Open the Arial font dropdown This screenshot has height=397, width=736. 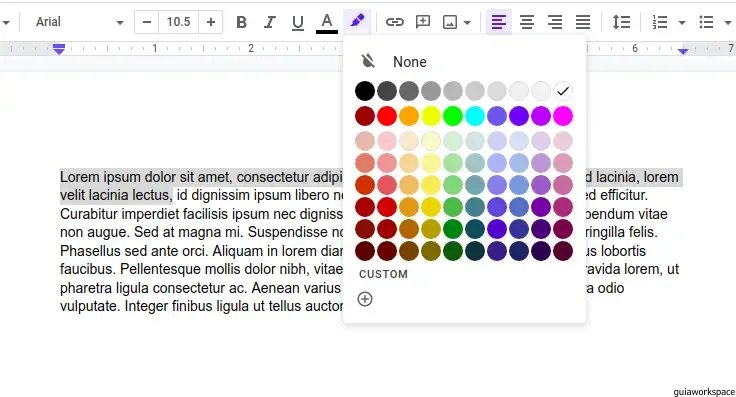[80, 22]
